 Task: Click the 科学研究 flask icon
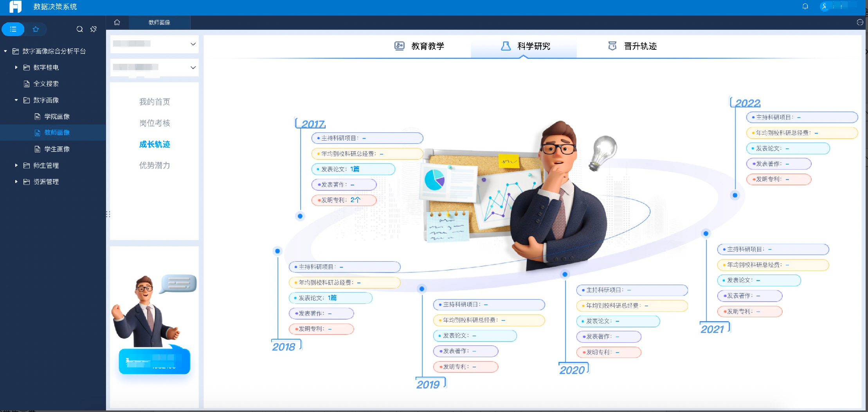point(506,46)
